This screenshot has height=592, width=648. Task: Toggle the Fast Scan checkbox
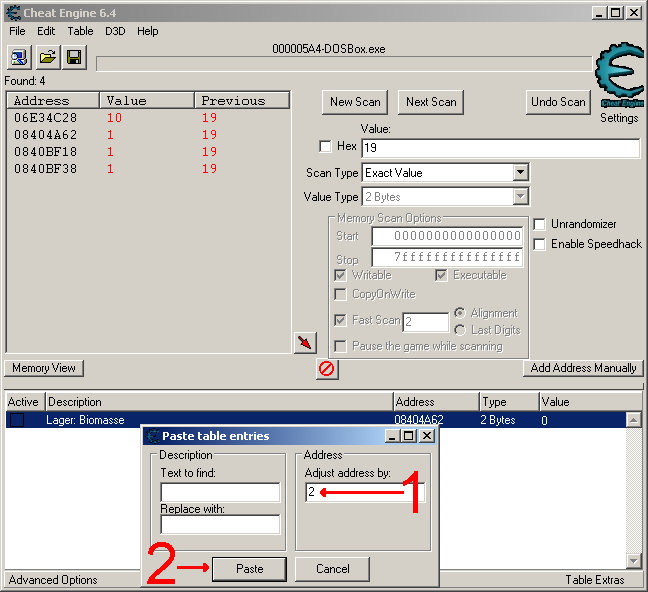340,320
